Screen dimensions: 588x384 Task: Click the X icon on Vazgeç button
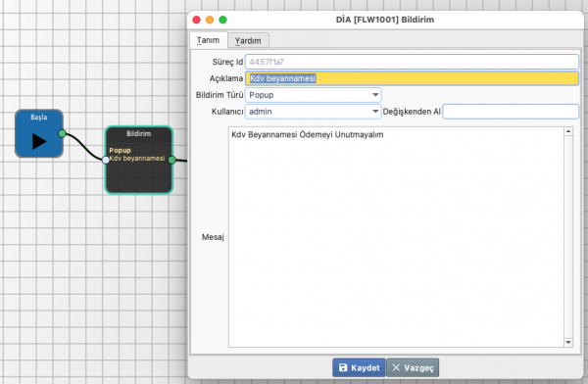tap(396, 367)
